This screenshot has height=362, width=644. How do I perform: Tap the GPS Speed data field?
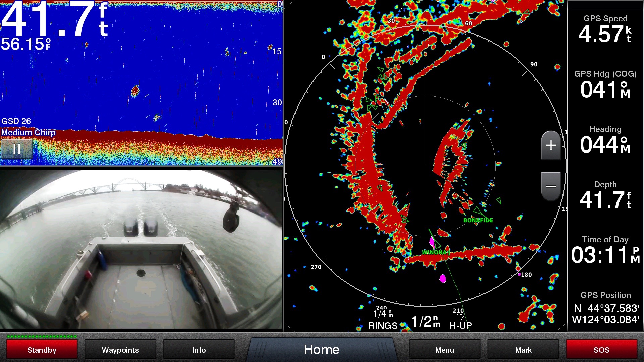pos(605,30)
